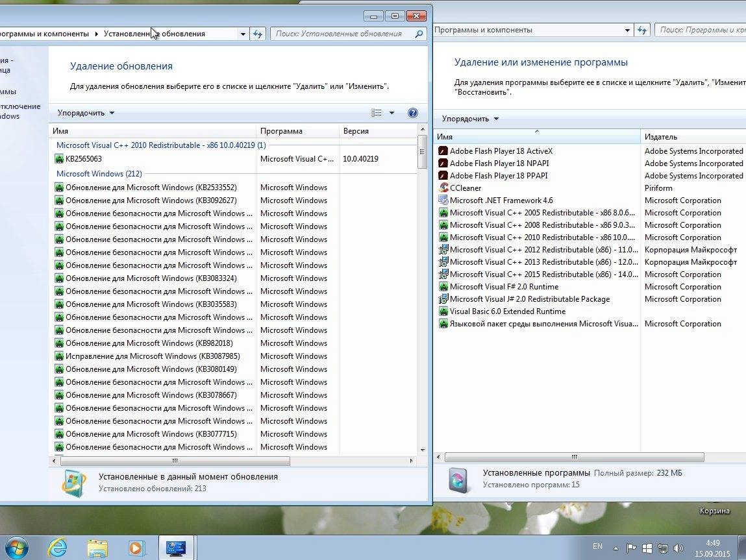
Task: Open Windows Media Player from taskbar
Action: point(136,548)
